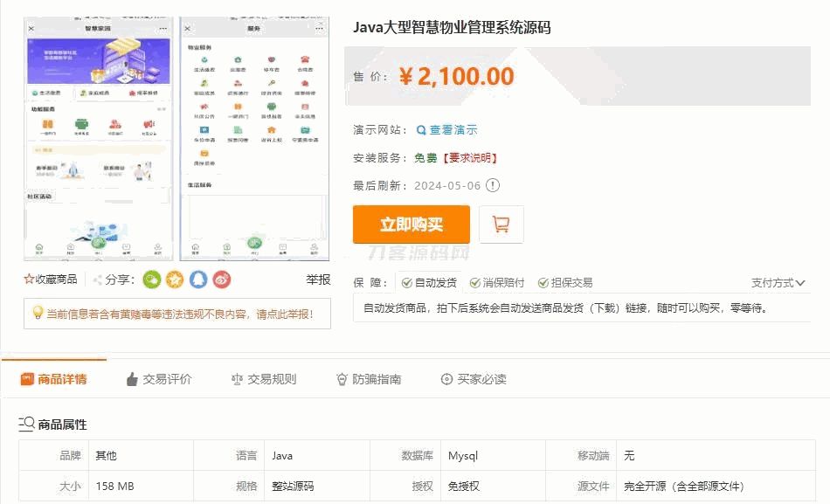Open the 【要求说明】 installation requirements link
Image resolution: width=830 pixels, height=504 pixels.
tap(469, 158)
